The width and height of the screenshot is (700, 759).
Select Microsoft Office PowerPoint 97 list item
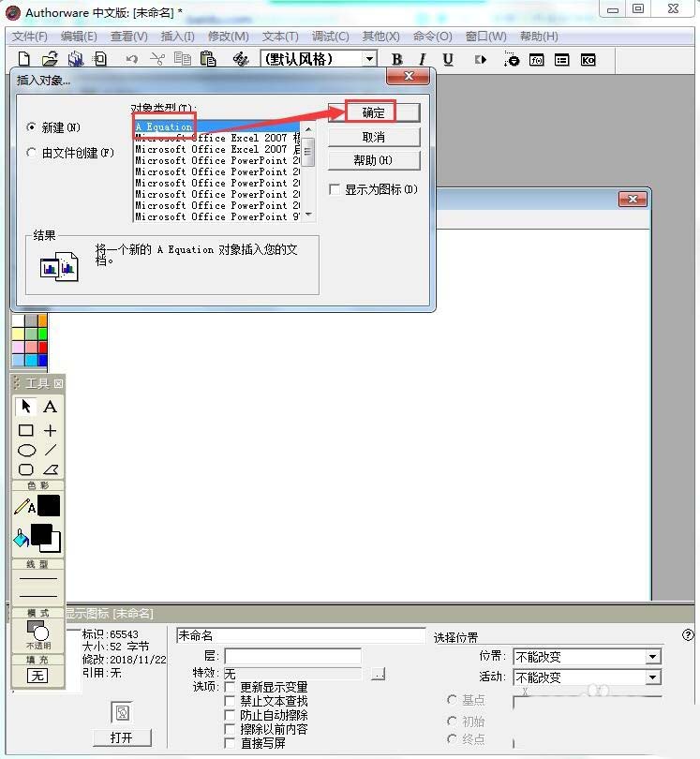point(217,216)
